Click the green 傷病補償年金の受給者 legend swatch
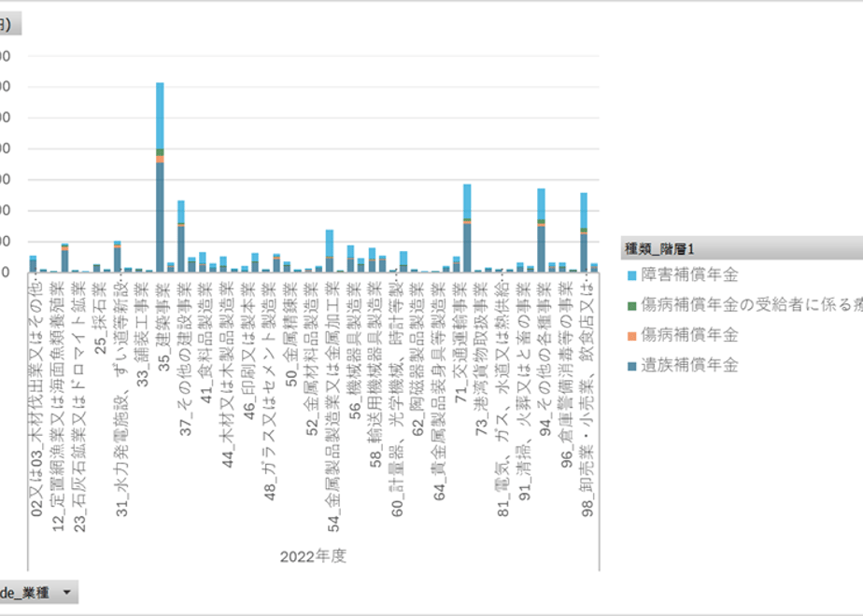This screenshot has height=616, width=863. (631, 306)
